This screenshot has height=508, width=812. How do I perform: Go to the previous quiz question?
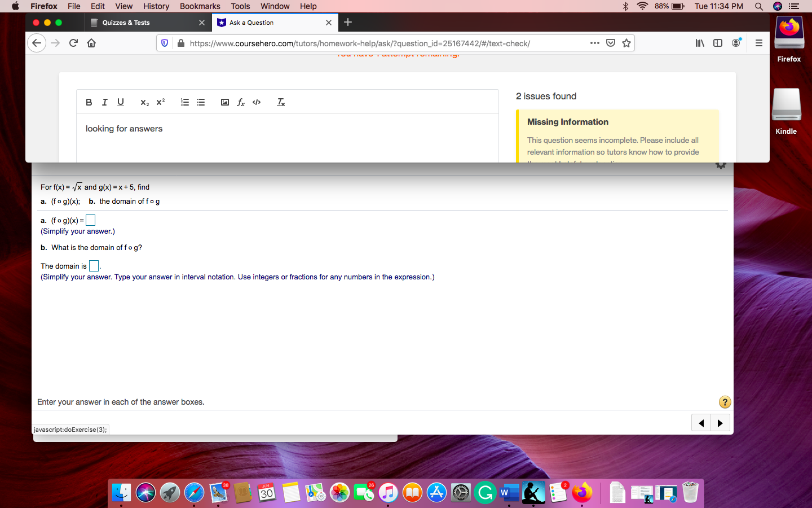701,423
